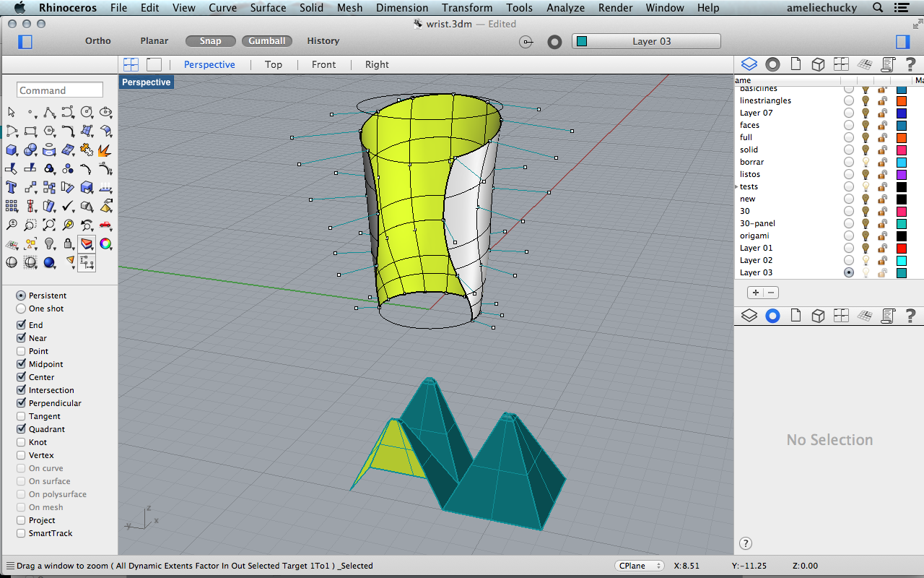Click the History button
This screenshot has height=578, width=924.
point(323,41)
